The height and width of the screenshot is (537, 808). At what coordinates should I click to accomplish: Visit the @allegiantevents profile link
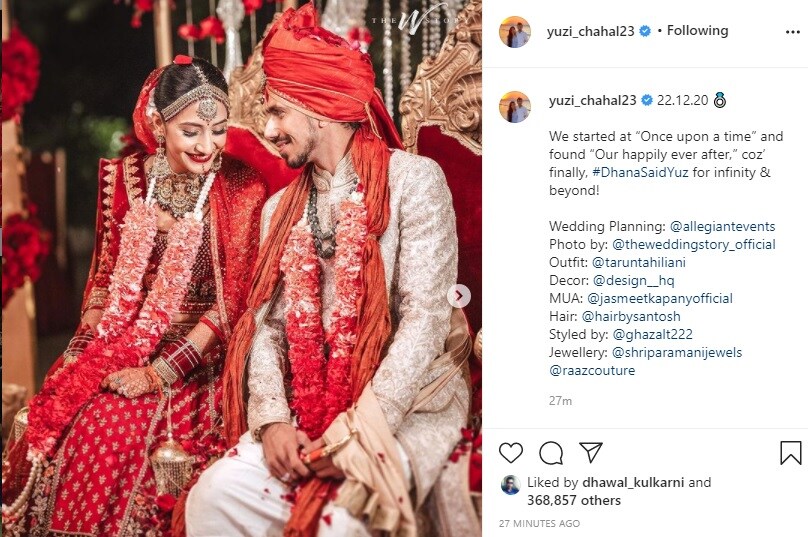pos(722,226)
